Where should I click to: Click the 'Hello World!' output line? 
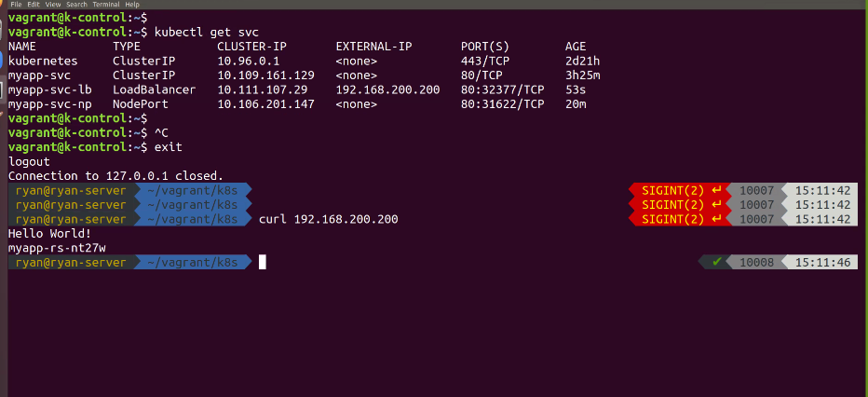click(49, 234)
